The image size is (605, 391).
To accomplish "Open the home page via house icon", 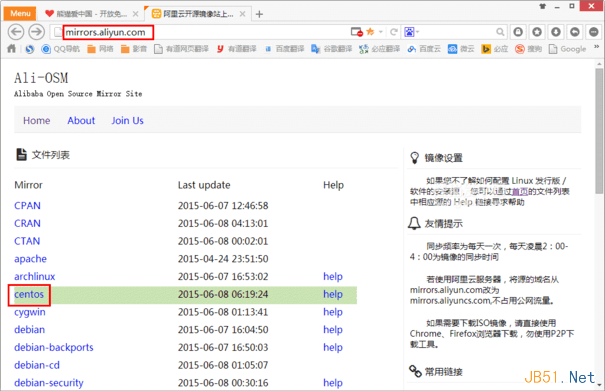I will [x=12, y=49].
